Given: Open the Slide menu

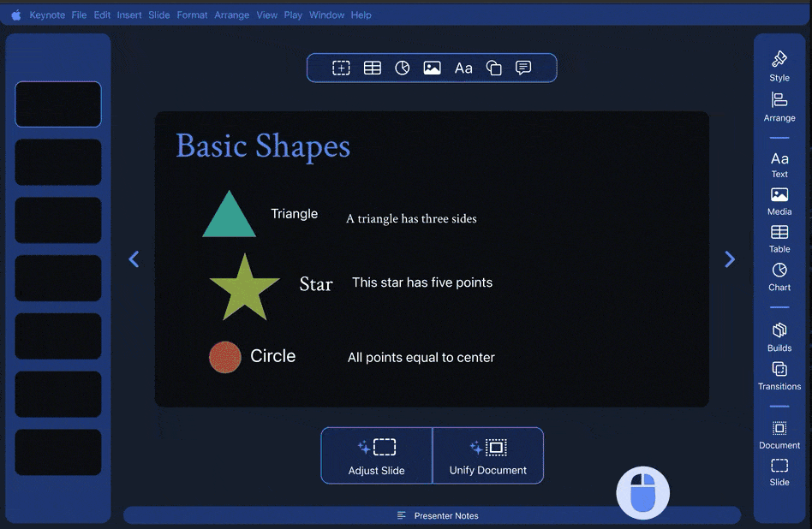Looking at the screenshot, I should (x=159, y=15).
